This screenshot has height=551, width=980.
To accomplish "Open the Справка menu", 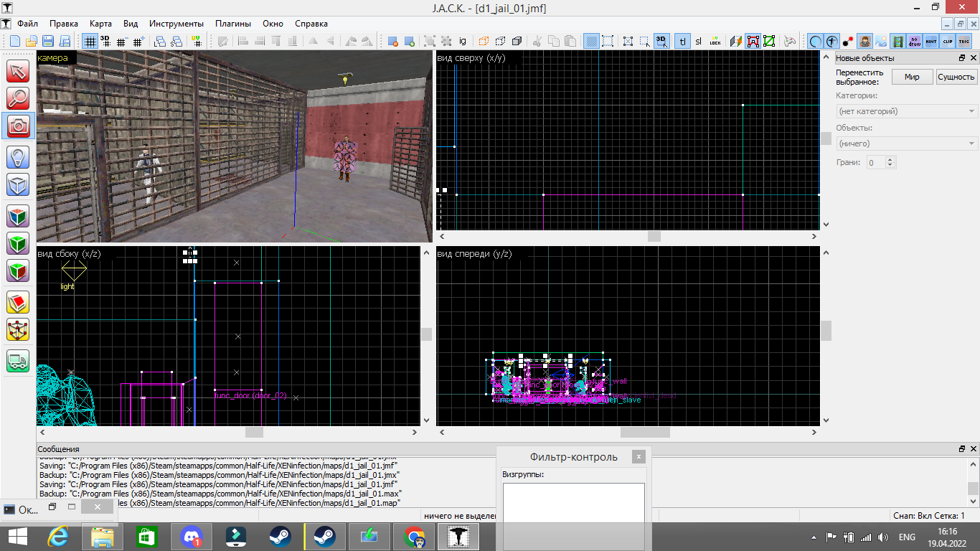I will coord(311,23).
